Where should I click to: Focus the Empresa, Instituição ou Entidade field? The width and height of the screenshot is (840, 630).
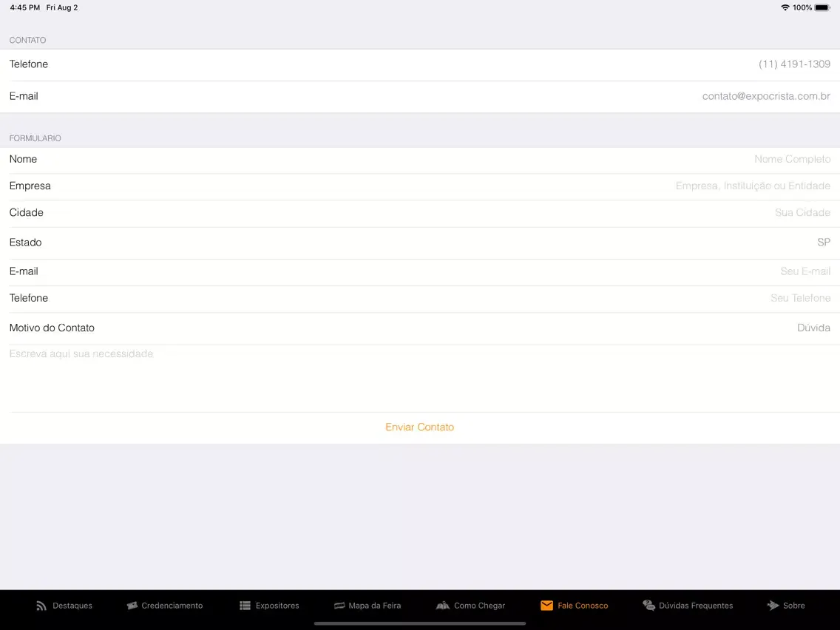tap(753, 186)
